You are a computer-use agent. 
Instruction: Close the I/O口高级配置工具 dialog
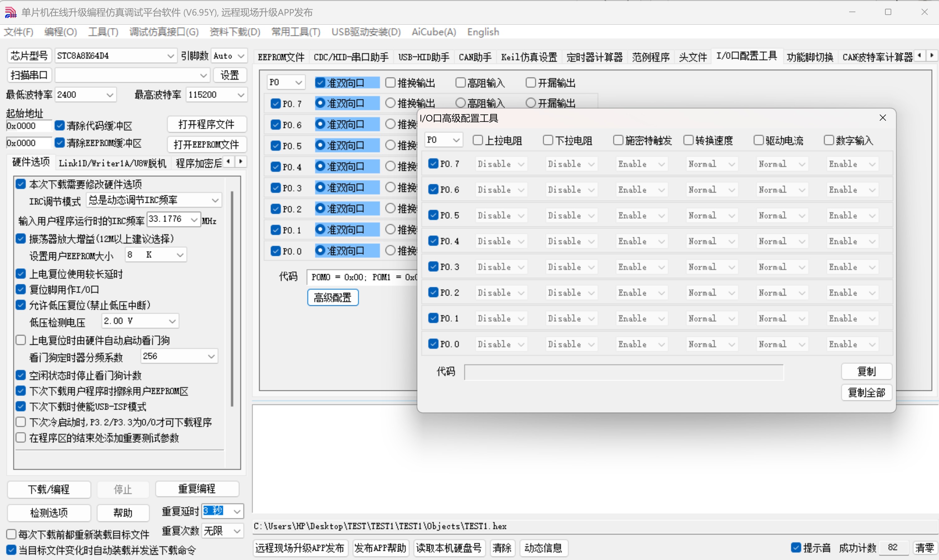883,118
